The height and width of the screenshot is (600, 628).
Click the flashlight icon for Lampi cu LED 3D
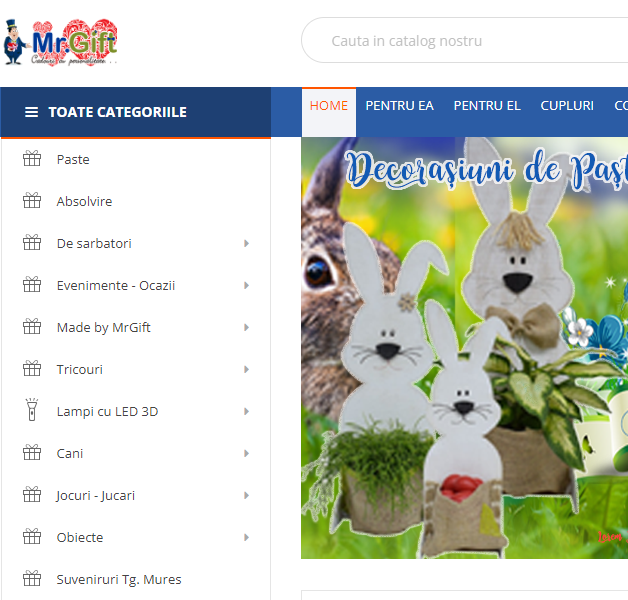coord(32,410)
